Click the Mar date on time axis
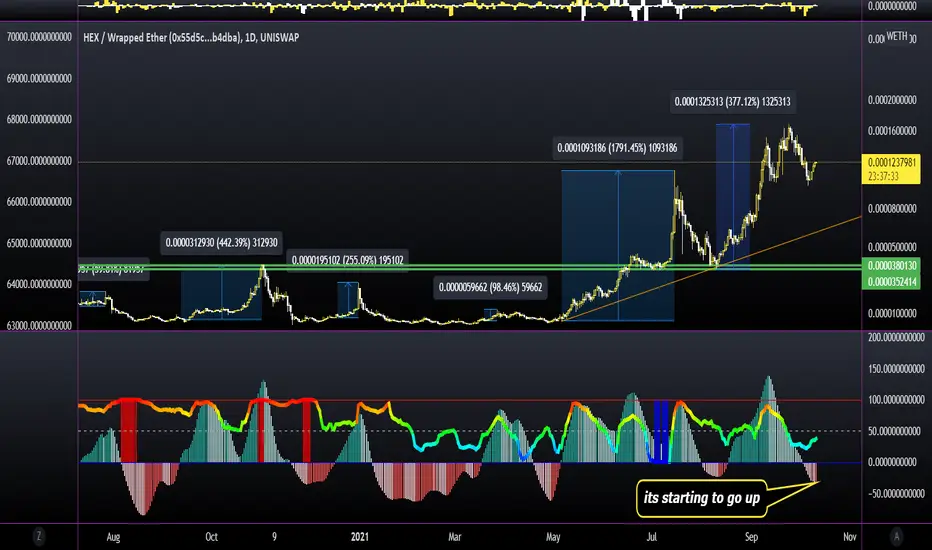The height and width of the screenshot is (550, 932). 455,537
